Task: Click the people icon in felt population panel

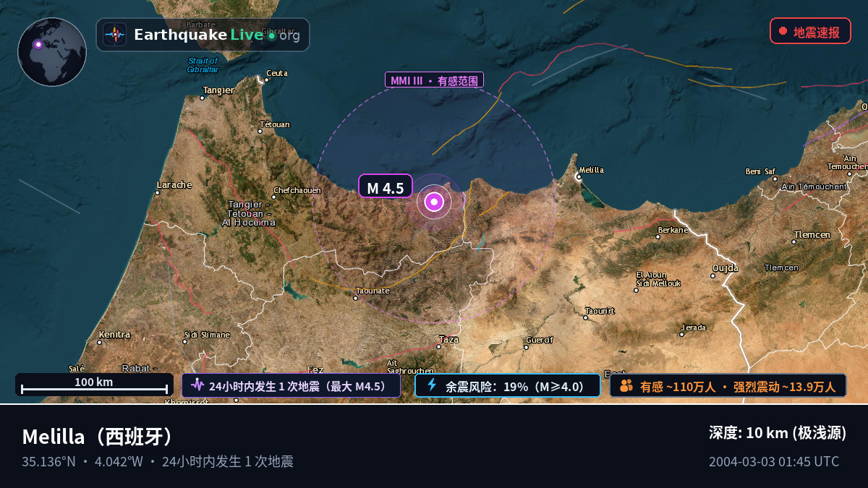Action: click(x=626, y=385)
